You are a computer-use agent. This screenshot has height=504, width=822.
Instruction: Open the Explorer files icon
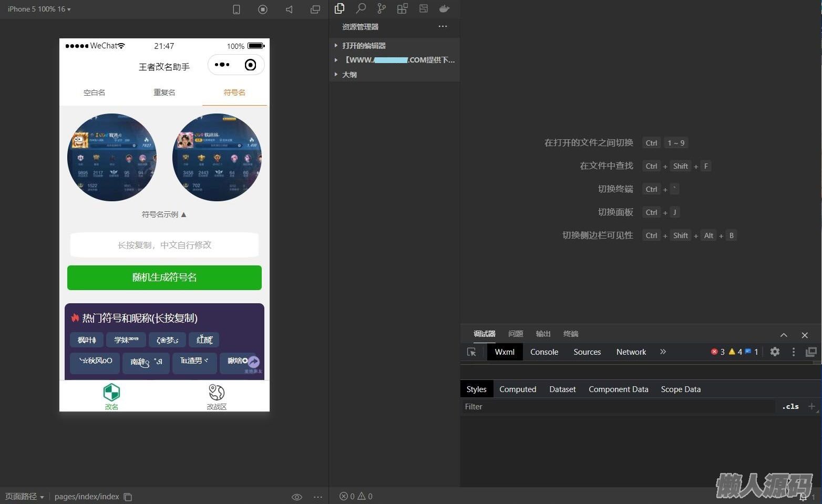(340, 8)
